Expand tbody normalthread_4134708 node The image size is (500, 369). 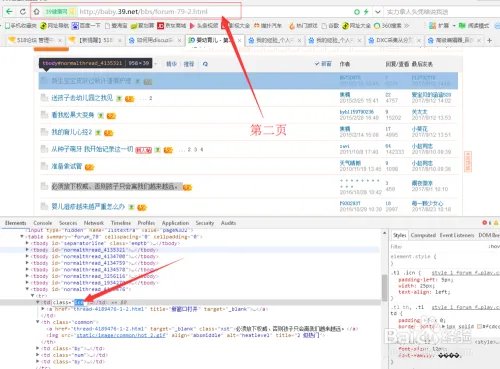pos(27,256)
